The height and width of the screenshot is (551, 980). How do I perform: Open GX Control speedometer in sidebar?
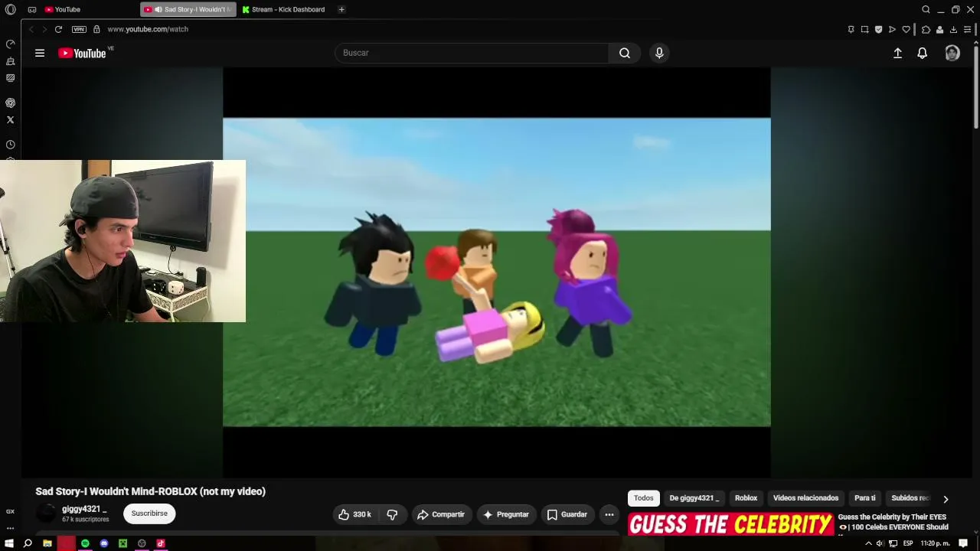[x=10, y=44]
